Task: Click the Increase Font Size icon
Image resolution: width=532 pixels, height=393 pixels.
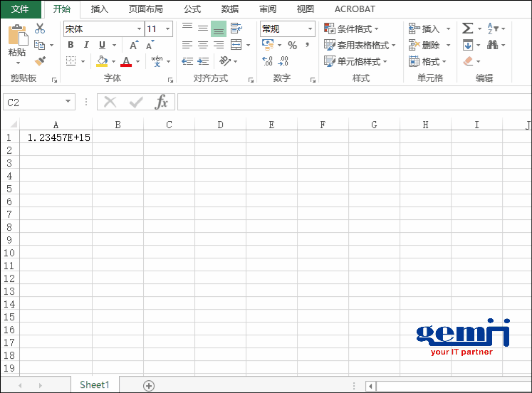Action: (133, 45)
